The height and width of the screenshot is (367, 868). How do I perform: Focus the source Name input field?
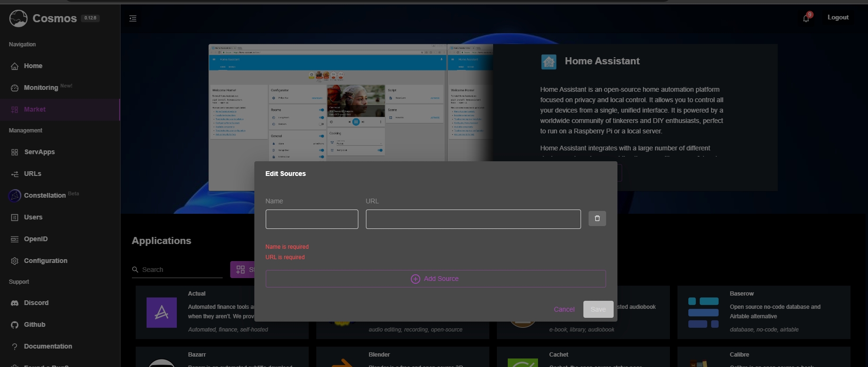pyautogui.click(x=312, y=219)
